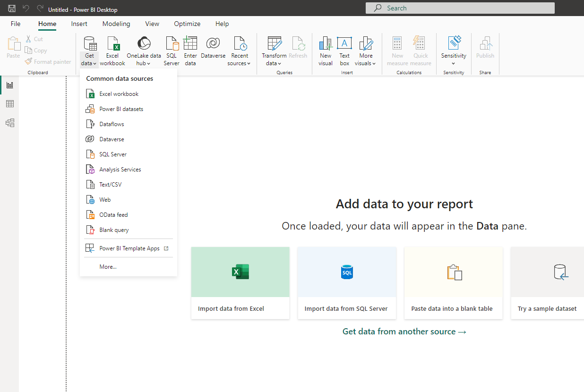Image resolution: width=584 pixels, height=392 pixels.
Task: Open the Optimize ribbon tab
Action: (x=187, y=24)
